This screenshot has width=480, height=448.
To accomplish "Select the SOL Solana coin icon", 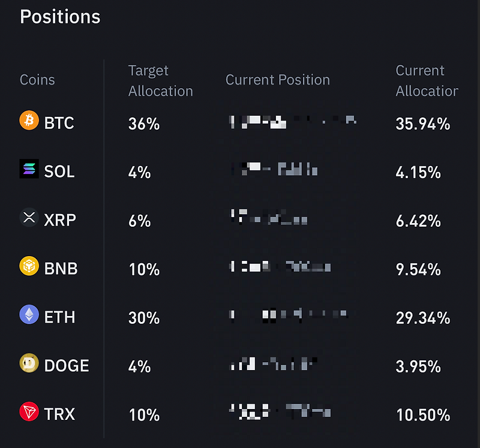I will [28, 171].
